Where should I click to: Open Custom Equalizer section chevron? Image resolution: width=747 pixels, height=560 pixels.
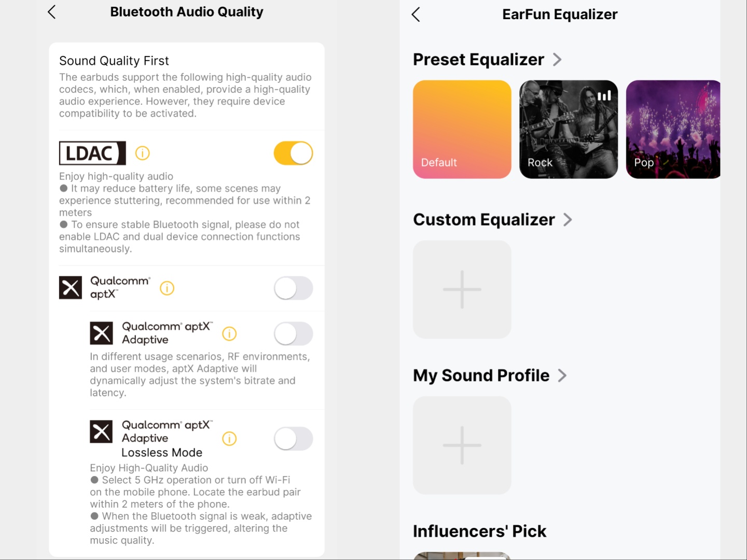568,220
